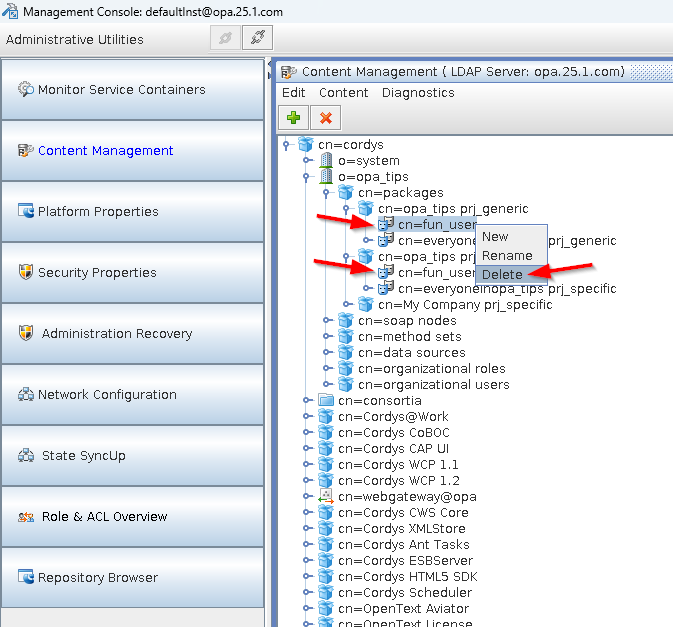This screenshot has height=627, width=673.
Task: Click the disabled disconnect icon in header
Action: (225, 39)
